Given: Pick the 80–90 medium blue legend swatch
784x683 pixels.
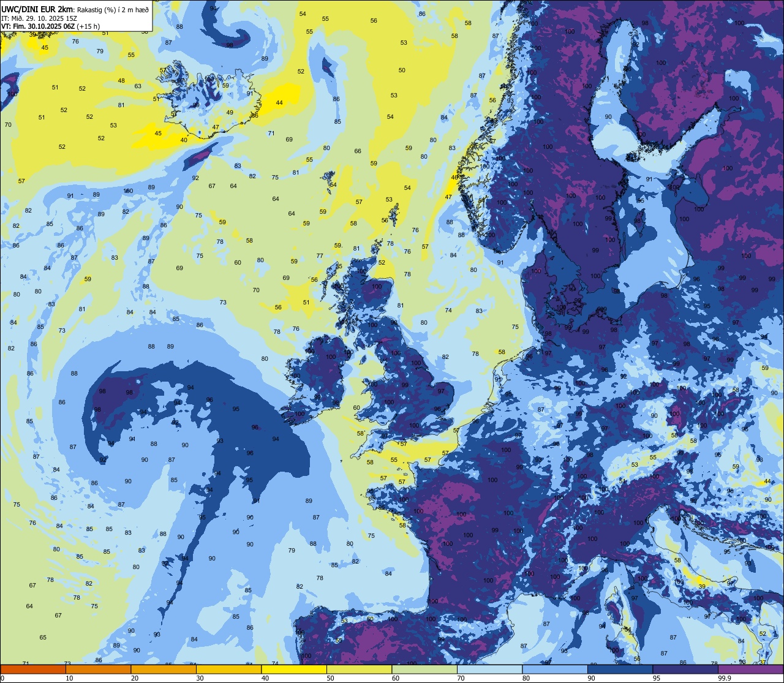Looking at the screenshot, I should click(x=555, y=670).
